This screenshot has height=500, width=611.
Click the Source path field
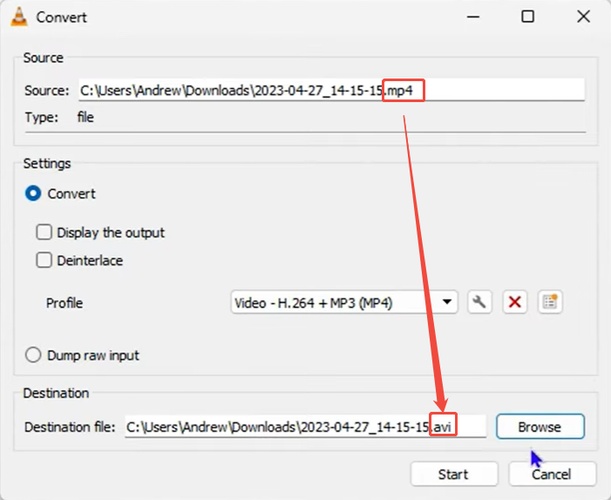click(331, 90)
